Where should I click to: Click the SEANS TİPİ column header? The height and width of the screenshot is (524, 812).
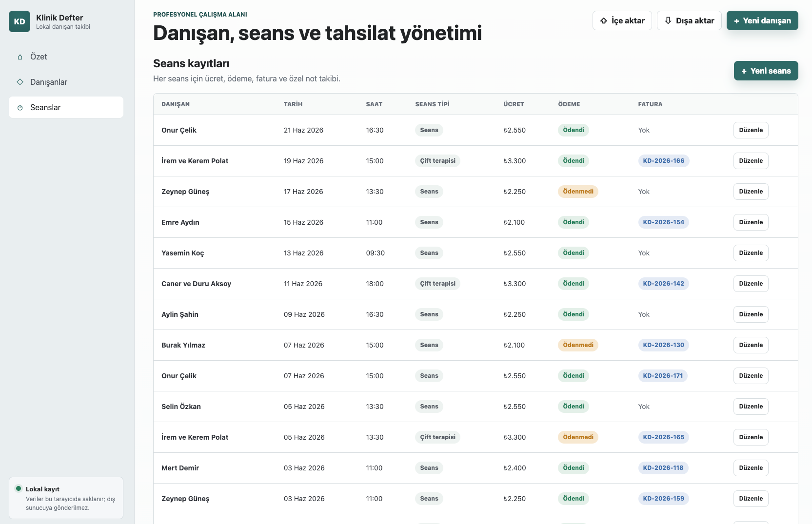coord(432,104)
